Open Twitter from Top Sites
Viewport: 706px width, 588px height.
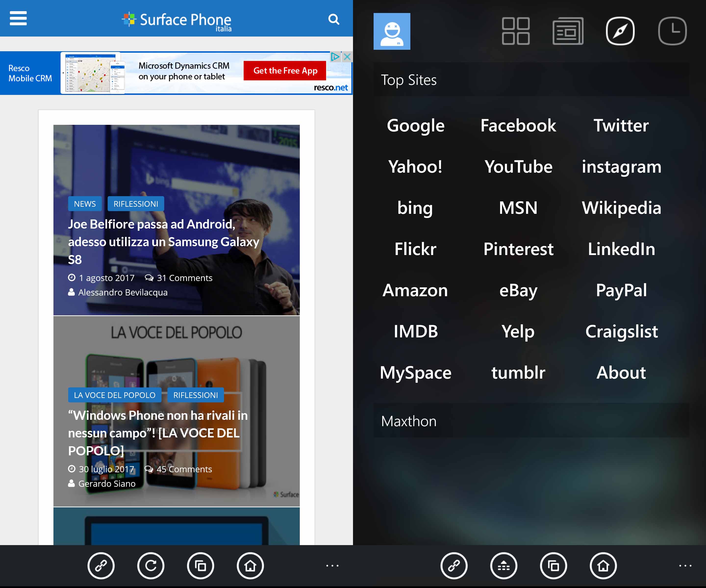[x=621, y=126]
